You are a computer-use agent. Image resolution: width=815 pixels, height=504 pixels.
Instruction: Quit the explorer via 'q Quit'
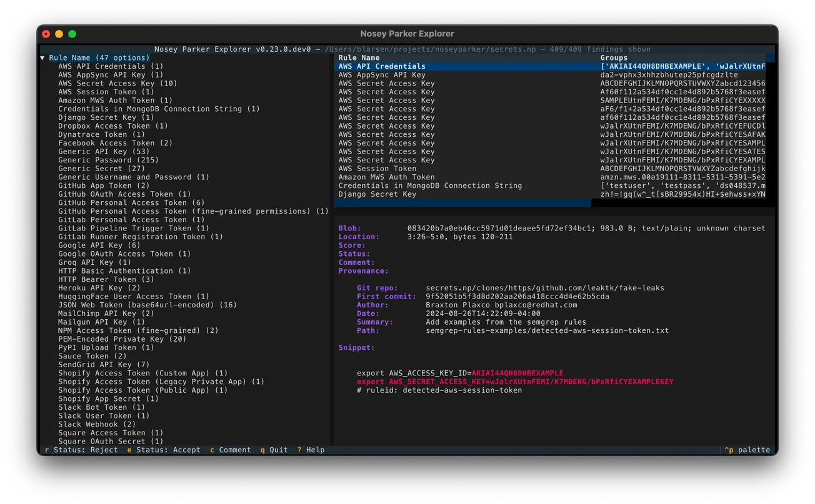click(x=273, y=450)
